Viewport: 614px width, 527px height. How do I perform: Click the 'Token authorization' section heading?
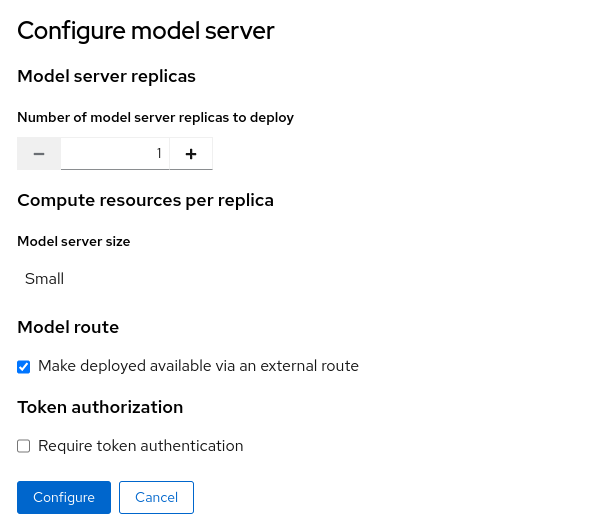point(100,407)
